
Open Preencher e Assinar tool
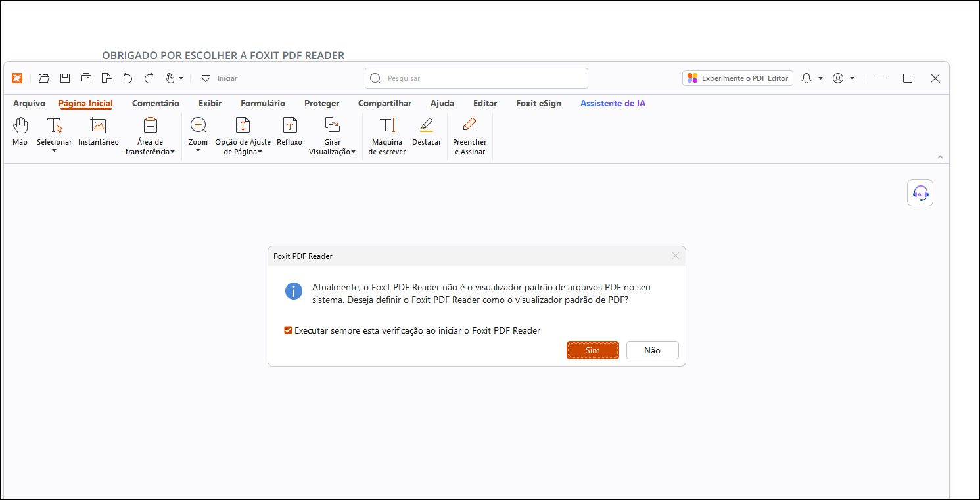[x=469, y=136]
